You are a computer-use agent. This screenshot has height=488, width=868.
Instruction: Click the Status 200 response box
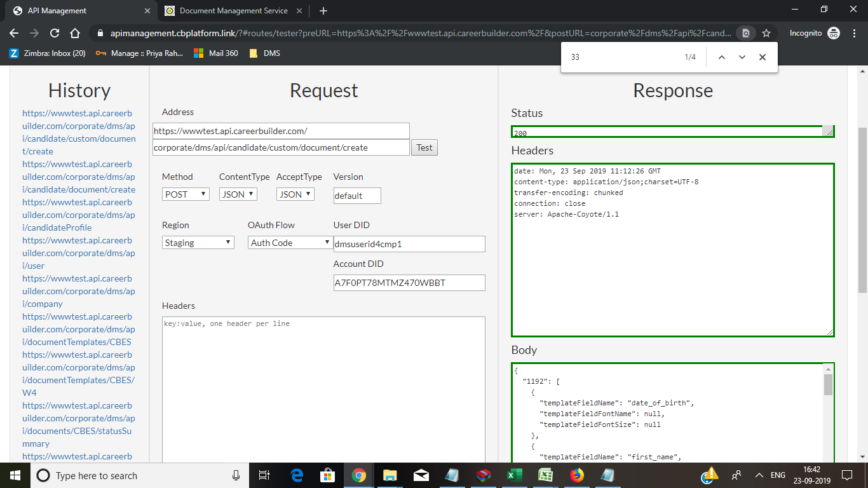point(673,132)
